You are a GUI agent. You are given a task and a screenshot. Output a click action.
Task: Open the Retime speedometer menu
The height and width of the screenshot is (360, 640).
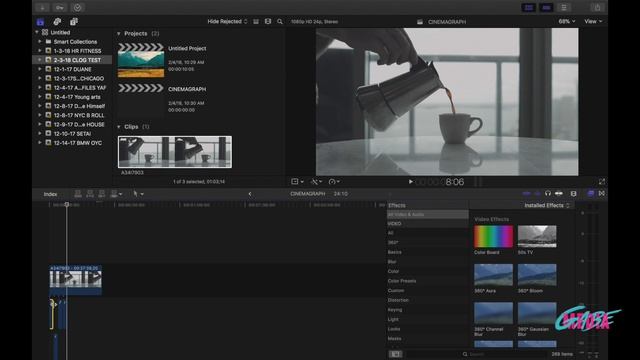(334, 182)
